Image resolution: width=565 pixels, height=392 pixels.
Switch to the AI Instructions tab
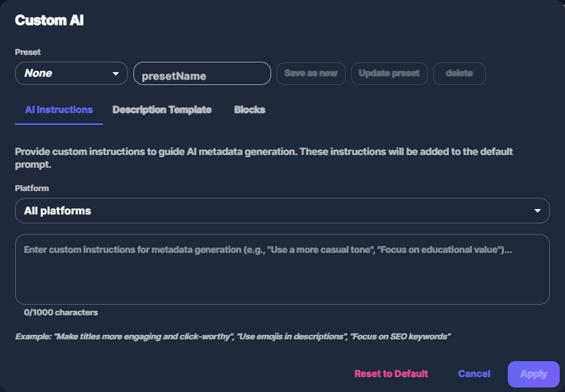coord(59,110)
